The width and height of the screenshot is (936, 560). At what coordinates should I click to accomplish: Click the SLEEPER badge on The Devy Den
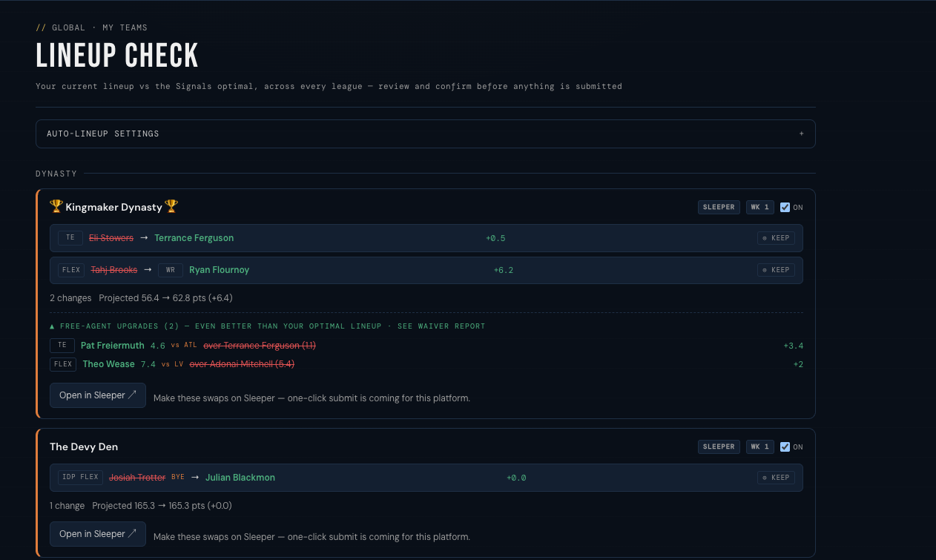(x=719, y=447)
